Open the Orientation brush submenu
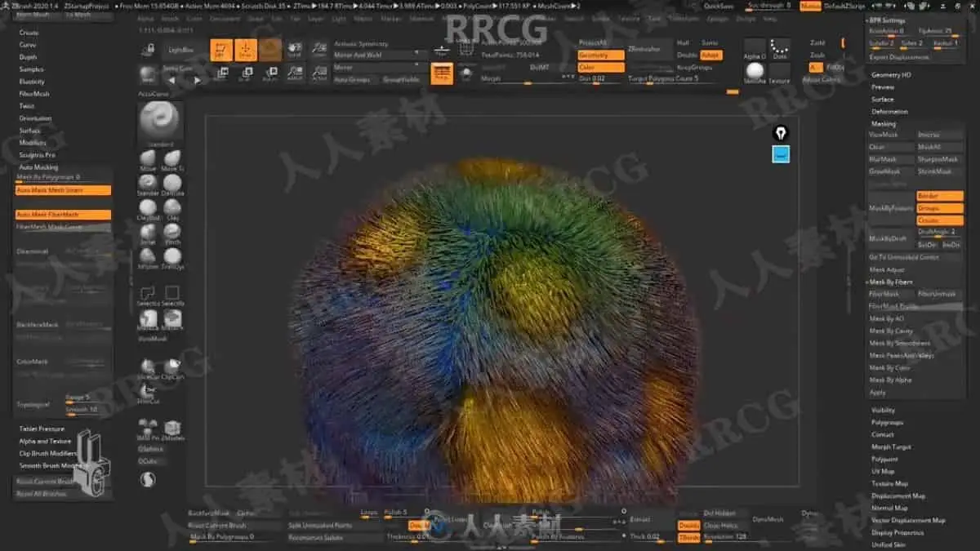The width and height of the screenshot is (980, 551). (x=35, y=118)
